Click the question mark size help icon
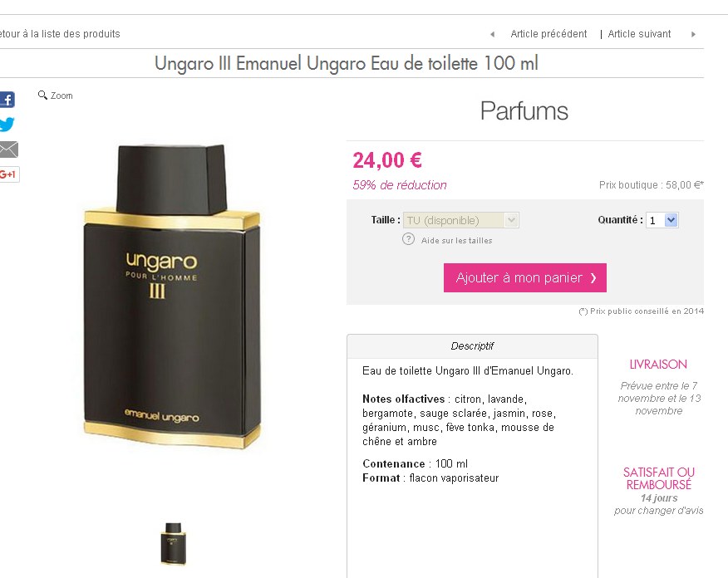This screenshot has height=578, width=728. pyautogui.click(x=408, y=239)
